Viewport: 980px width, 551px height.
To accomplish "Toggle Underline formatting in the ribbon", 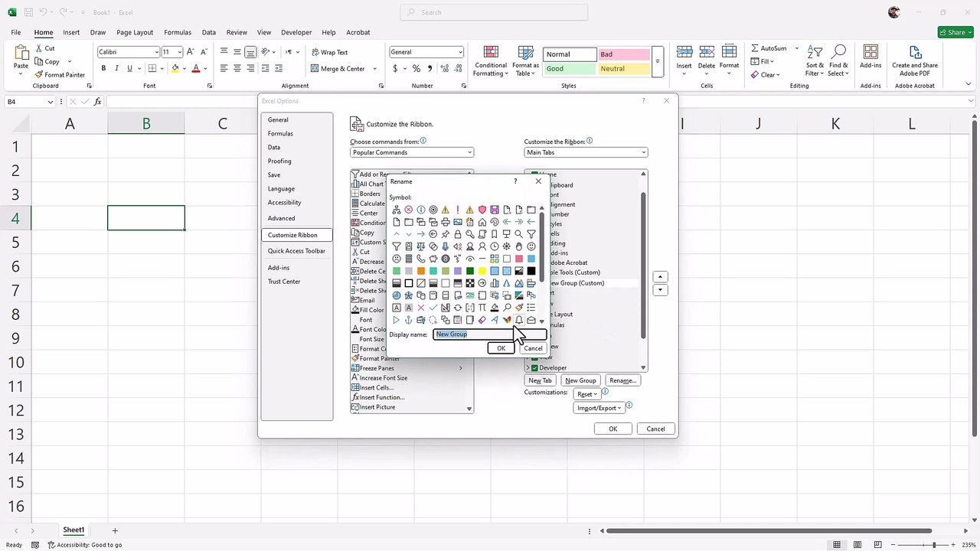I will (129, 68).
